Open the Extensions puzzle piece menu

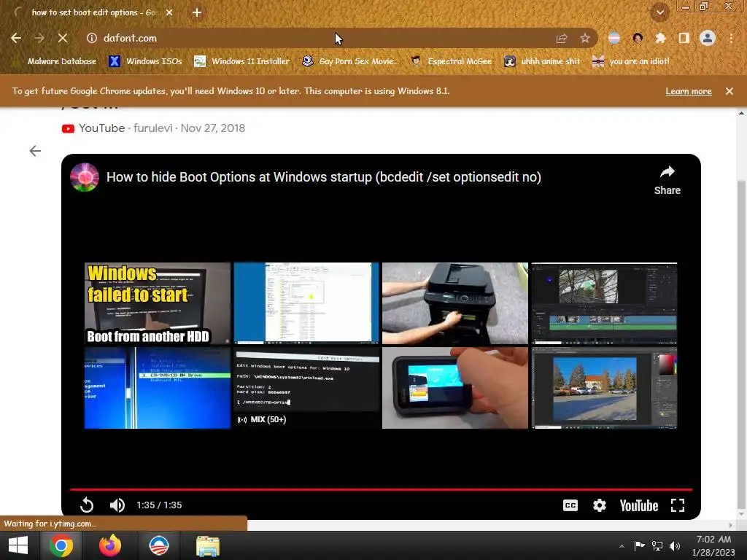pos(660,38)
